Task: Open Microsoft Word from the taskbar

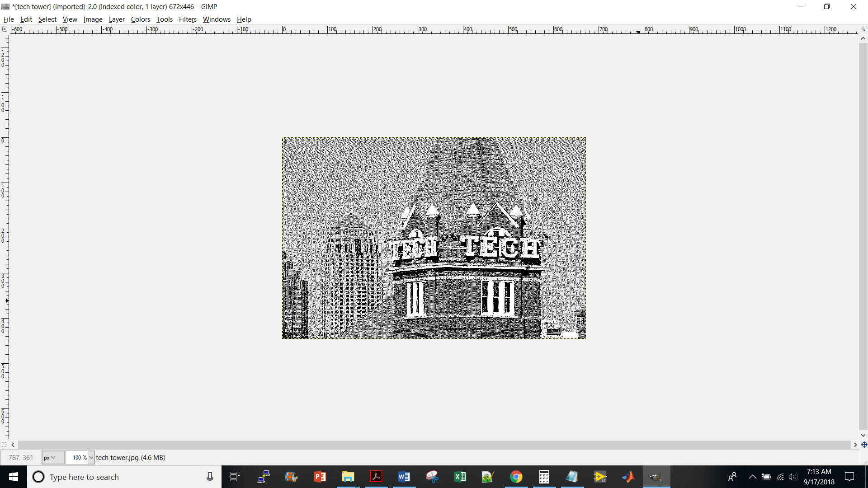Action: point(404,477)
